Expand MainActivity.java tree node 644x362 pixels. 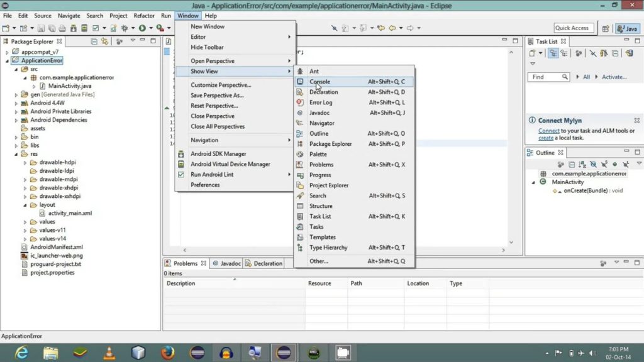pyautogui.click(x=34, y=86)
